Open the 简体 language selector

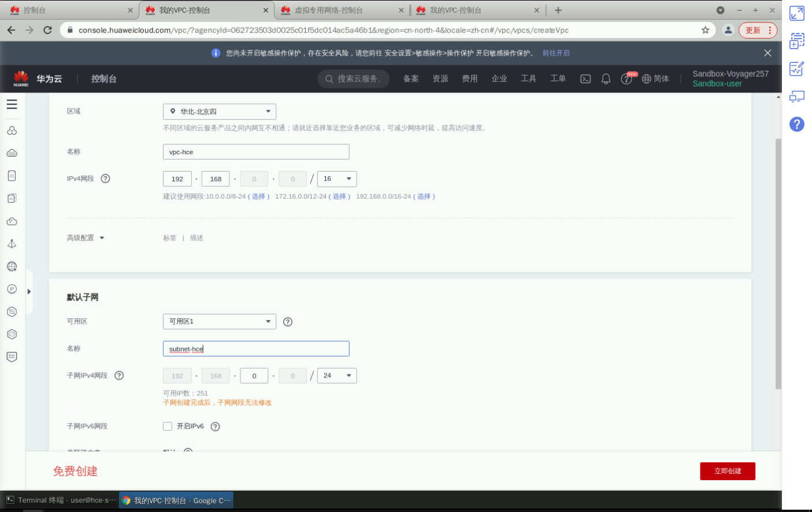(x=655, y=79)
